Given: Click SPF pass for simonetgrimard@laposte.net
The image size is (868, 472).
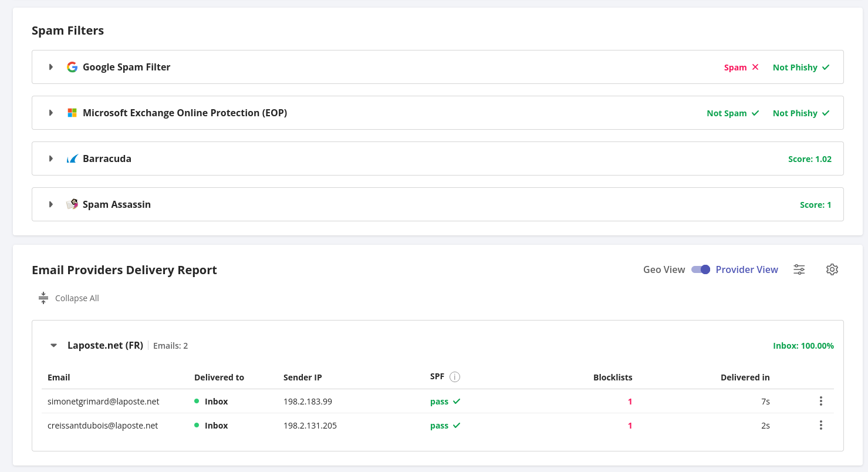Looking at the screenshot, I should click(445, 402).
